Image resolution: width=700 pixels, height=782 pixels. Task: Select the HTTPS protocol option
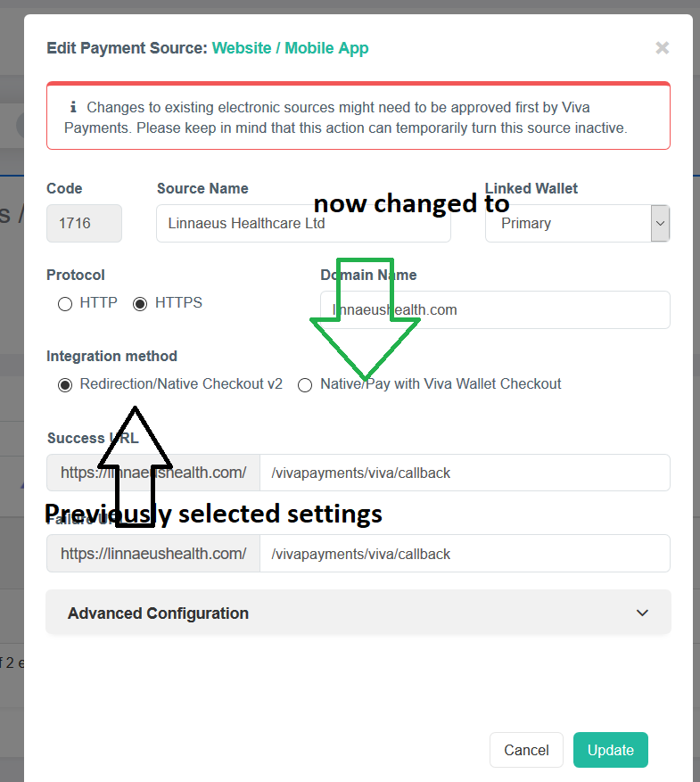click(x=140, y=303)
